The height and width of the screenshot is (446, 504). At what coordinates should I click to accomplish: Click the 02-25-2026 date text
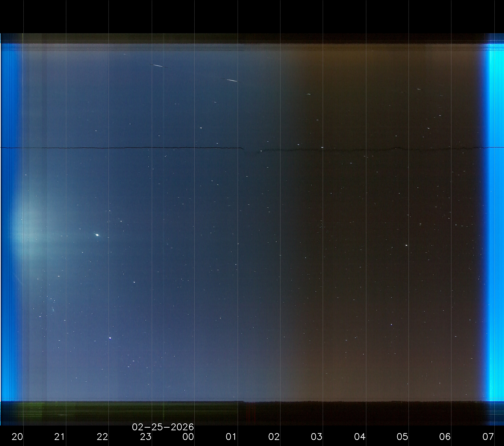click(163, 427)
